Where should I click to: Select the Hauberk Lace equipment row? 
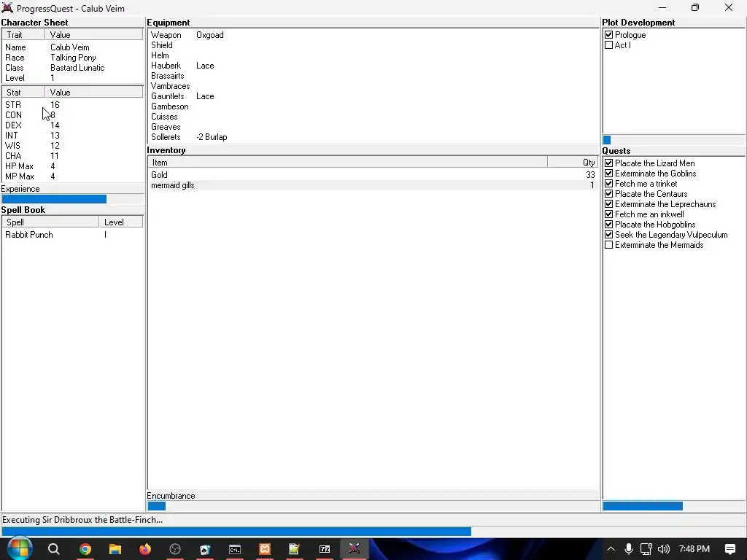click(x=373, y=66)
